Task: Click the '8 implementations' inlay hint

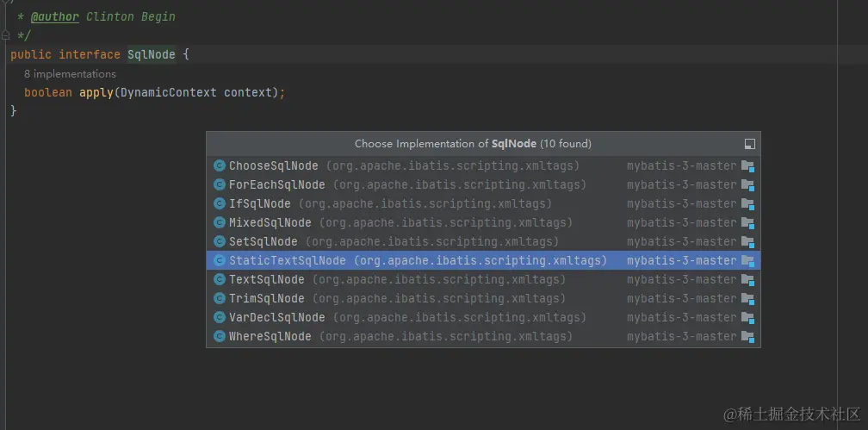Action: (x=71, y=74)
